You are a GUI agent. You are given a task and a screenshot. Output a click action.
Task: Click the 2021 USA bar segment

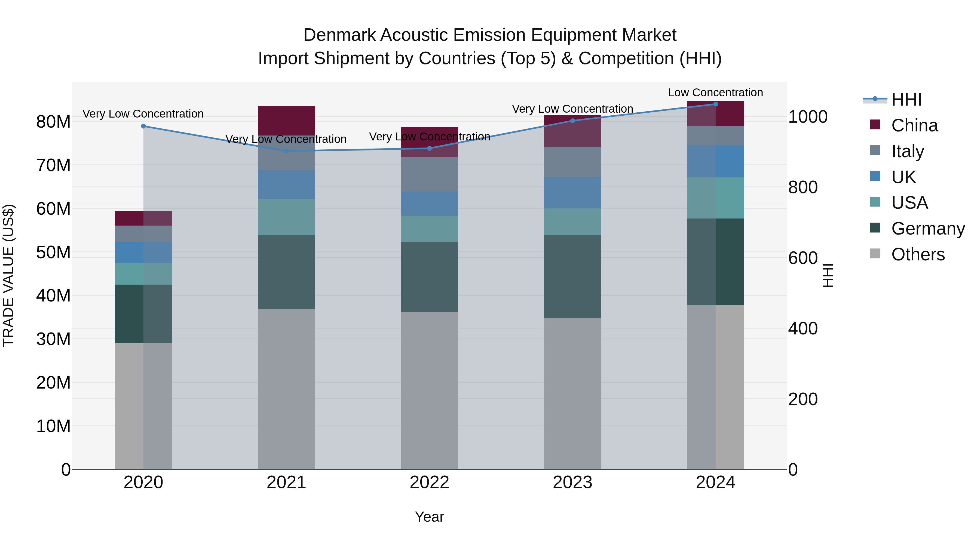[286, 217]
